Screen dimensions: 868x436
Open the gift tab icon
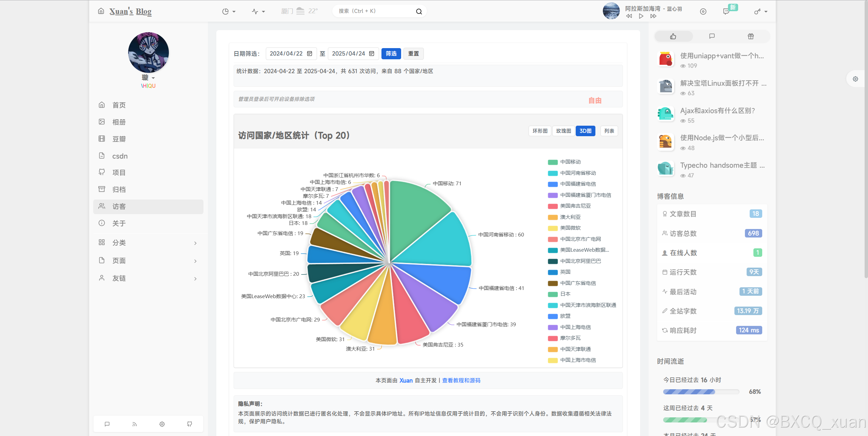[751, 36]
